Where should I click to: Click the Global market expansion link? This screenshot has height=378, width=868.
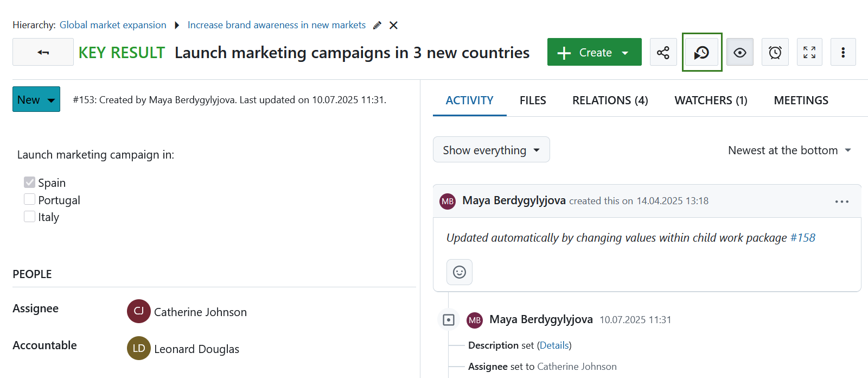pyautogui.click(x=113, y=25)
